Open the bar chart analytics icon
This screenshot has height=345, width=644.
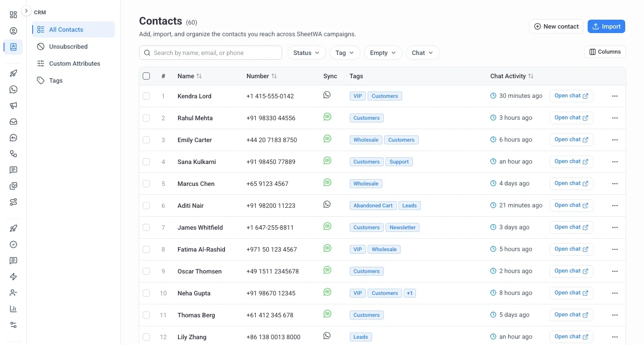pos(13,309)
